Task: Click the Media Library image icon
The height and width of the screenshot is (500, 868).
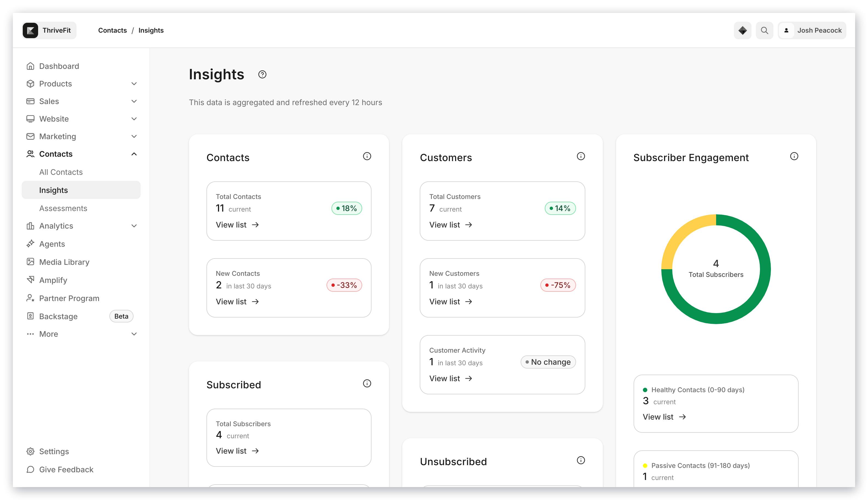Action: (x=30, y=262)
